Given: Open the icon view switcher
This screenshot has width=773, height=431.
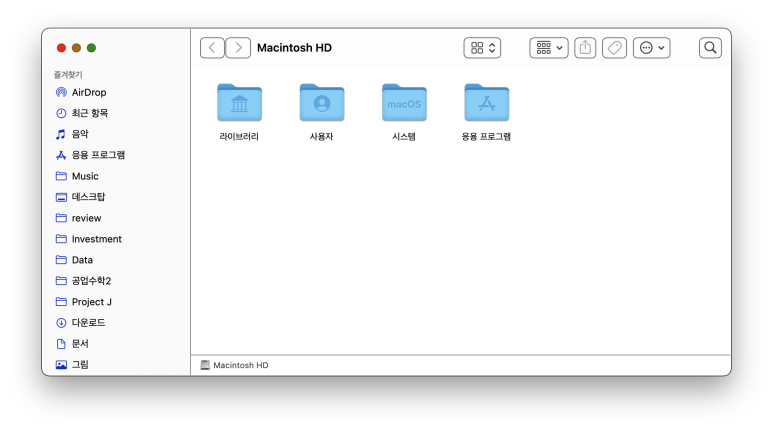Looking at the screenshot, I should pos(482,48).
